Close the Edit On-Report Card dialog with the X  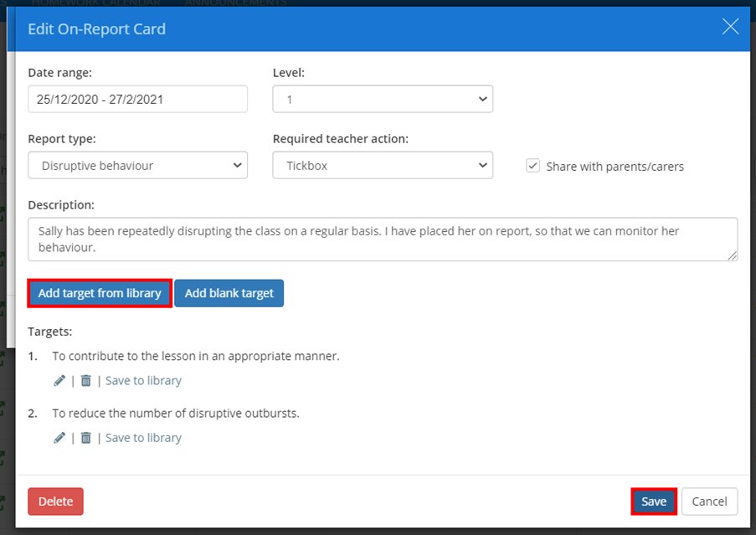point(729,27)
